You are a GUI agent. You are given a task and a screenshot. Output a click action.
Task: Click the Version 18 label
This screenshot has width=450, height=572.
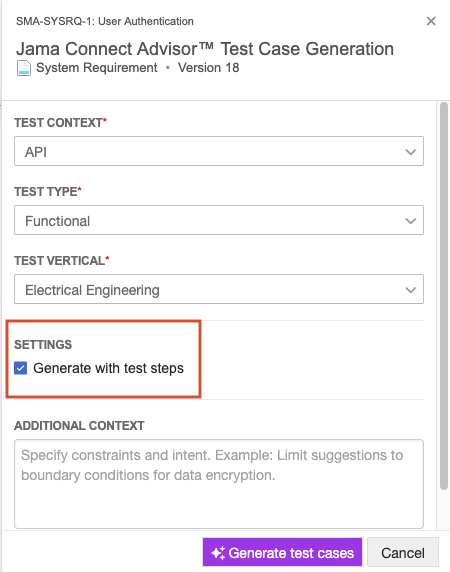pyautogui.click(x=208, y=68)
